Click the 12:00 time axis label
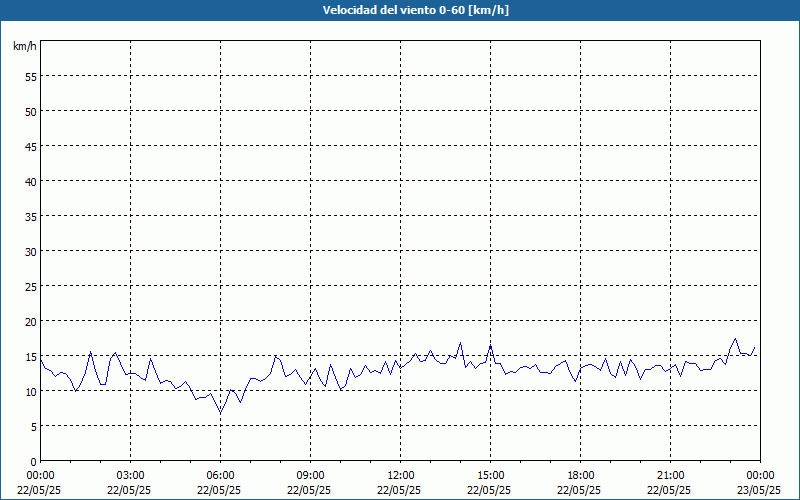 400,474
